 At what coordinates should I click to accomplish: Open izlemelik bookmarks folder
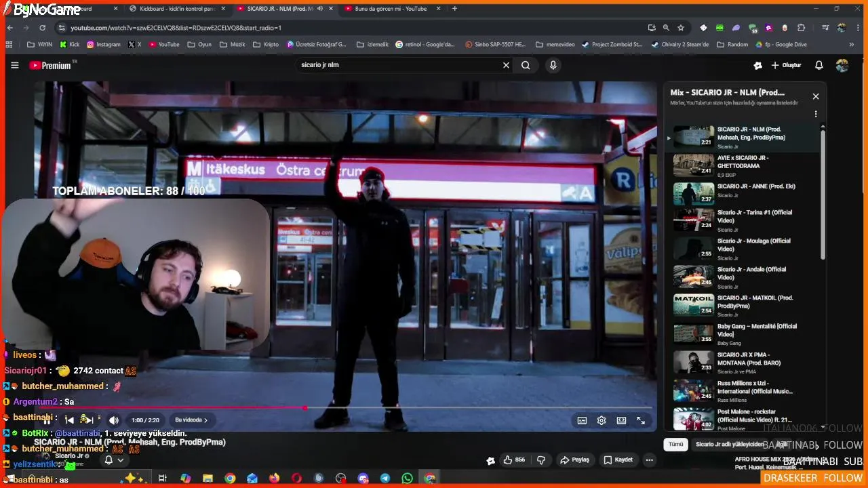click(x=372, y=45)
